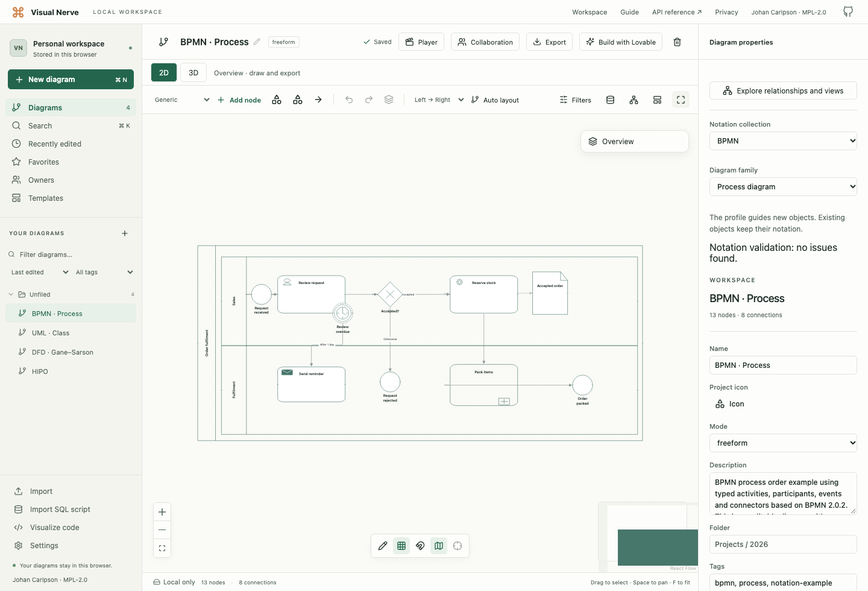The height and width of the screenshot is (591, 868).
Task: Open the Notation collection BPMN dropdown
Action: pos(783,141)
